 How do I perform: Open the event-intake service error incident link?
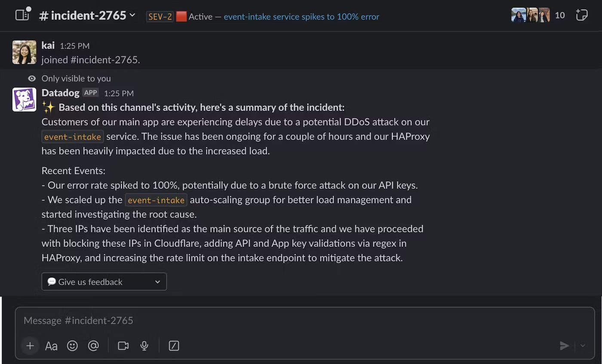pyautogui.click(x=301, y=16)
